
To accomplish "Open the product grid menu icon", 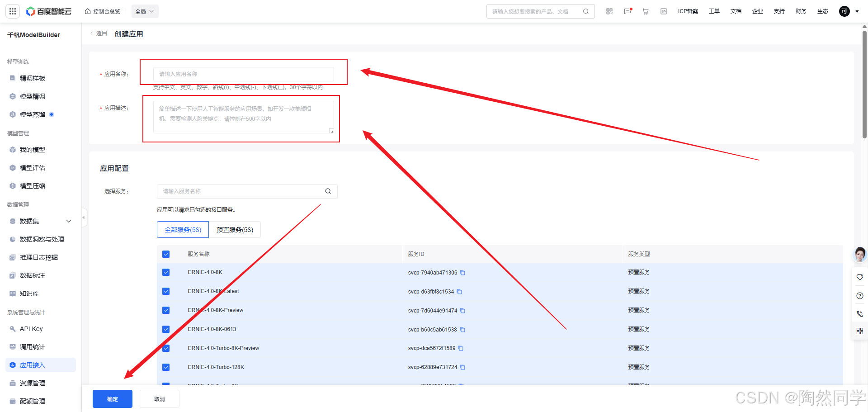I will click(13, 11).
